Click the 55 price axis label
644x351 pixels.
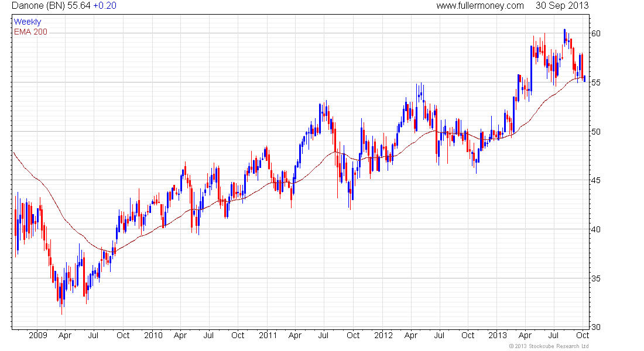(x=595, y=82)
